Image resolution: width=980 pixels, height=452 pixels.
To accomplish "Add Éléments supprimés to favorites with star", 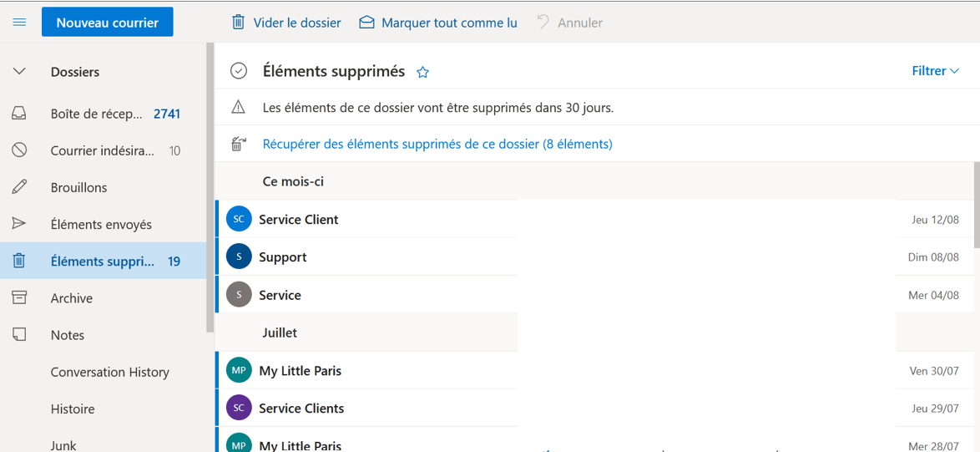I will pos(423,73).
